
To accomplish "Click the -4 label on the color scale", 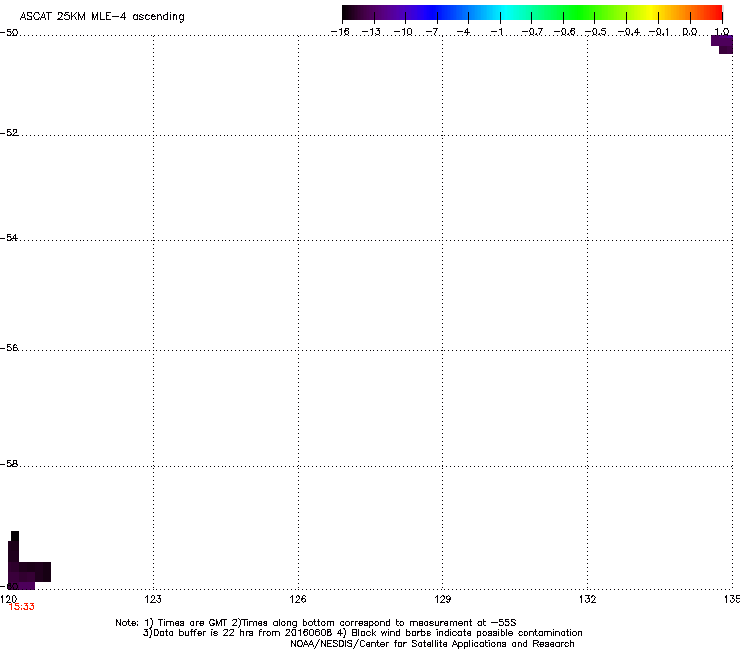I will pos(463,32).
